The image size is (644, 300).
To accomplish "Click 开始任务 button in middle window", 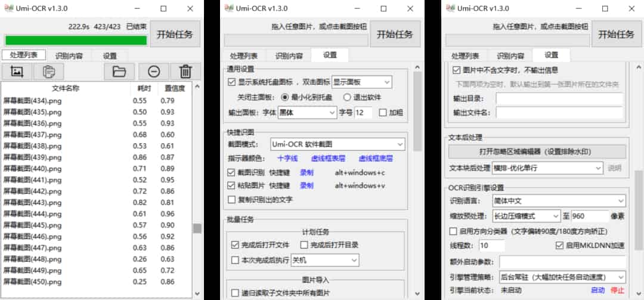I will coord(395,34).
